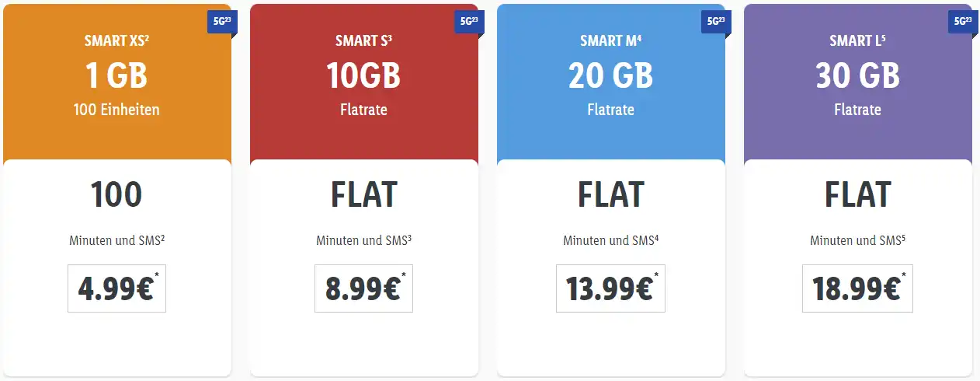Click the 20 GB data volume heading
Screen dimensions: 980x381
click(610, 76)
